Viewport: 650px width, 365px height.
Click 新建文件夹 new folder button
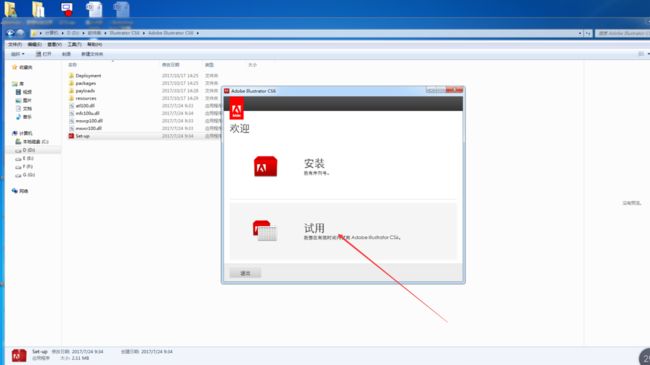(x=92, y=54)
